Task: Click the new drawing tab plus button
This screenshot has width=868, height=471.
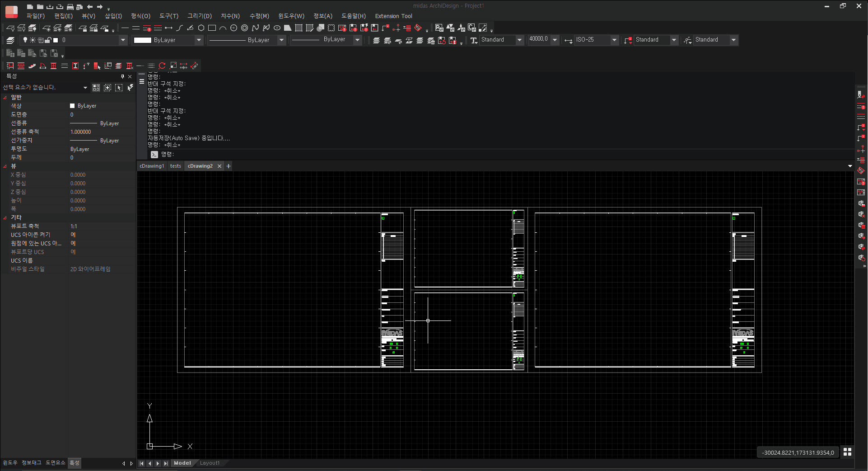Action: point(229,166)
